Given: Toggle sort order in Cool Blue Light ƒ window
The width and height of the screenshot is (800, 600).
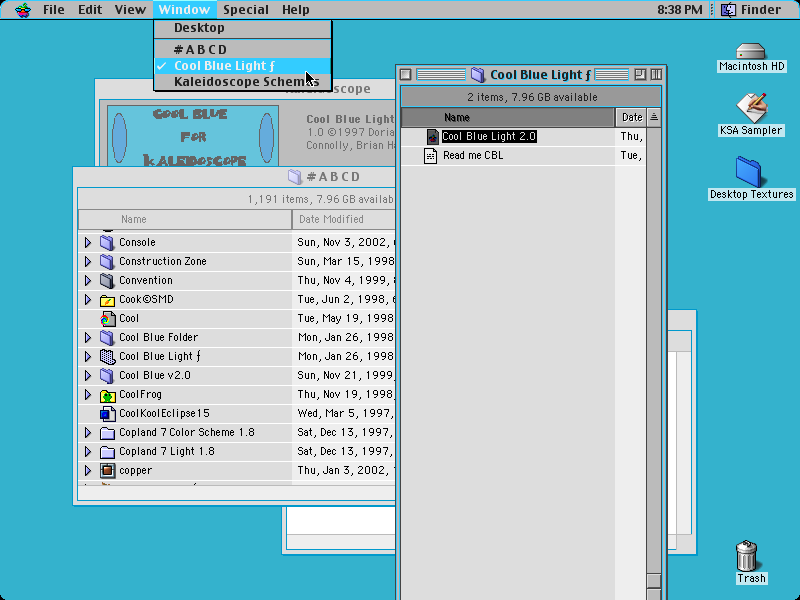Looking at the screenshot, I should pos(654,118).
